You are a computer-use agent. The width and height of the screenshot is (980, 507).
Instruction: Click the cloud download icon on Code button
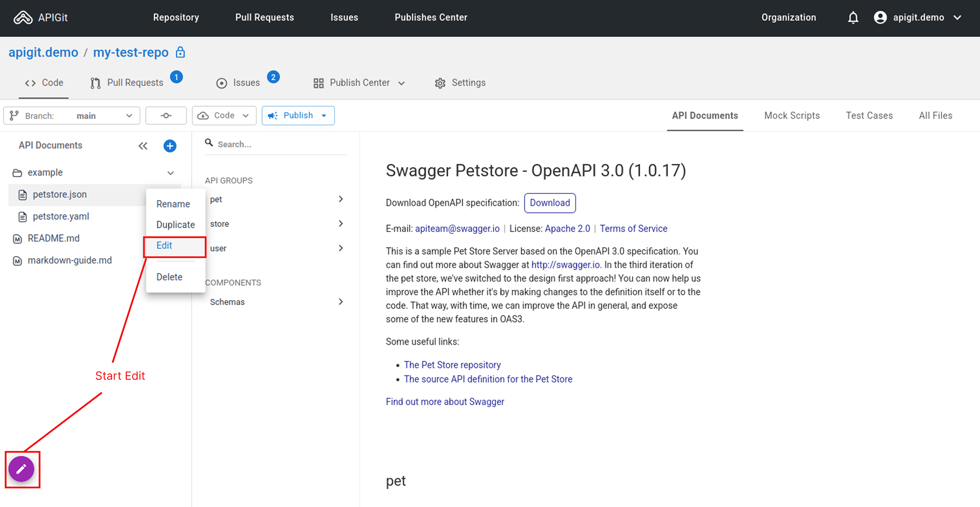(203, 116)
